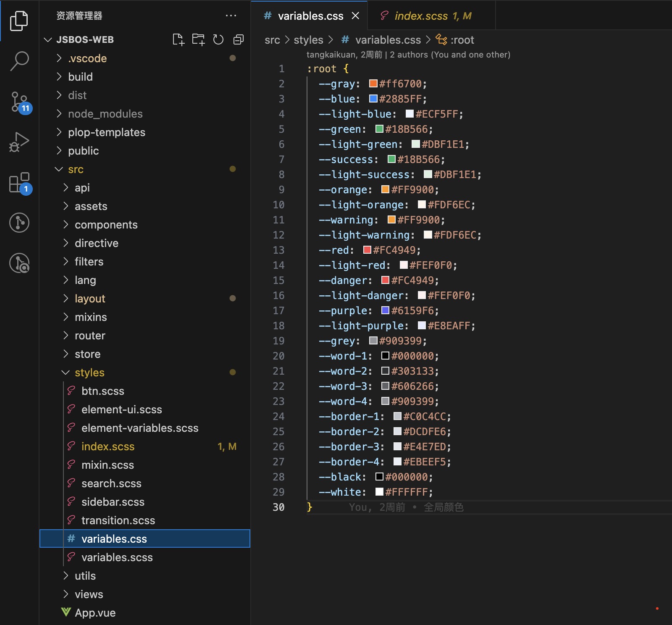This screenshot has height=625, width=672.
Task: Open color picker for --blue swatch
Action: pos(373,99)
